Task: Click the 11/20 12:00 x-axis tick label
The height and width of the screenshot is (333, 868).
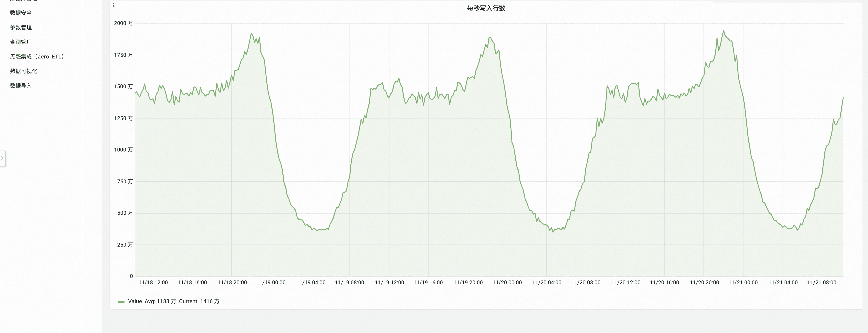Action: pyautogui.click(x=625, y=283)
